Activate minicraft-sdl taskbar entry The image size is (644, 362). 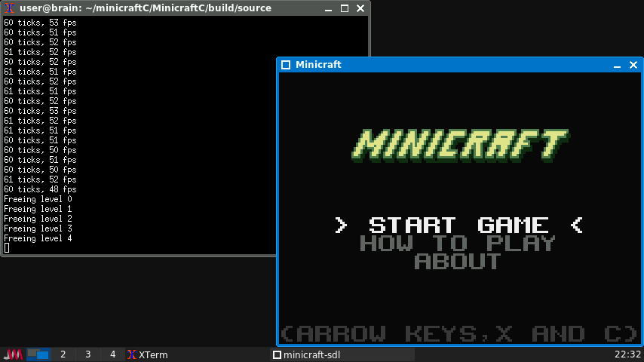[x=343, y=354]
